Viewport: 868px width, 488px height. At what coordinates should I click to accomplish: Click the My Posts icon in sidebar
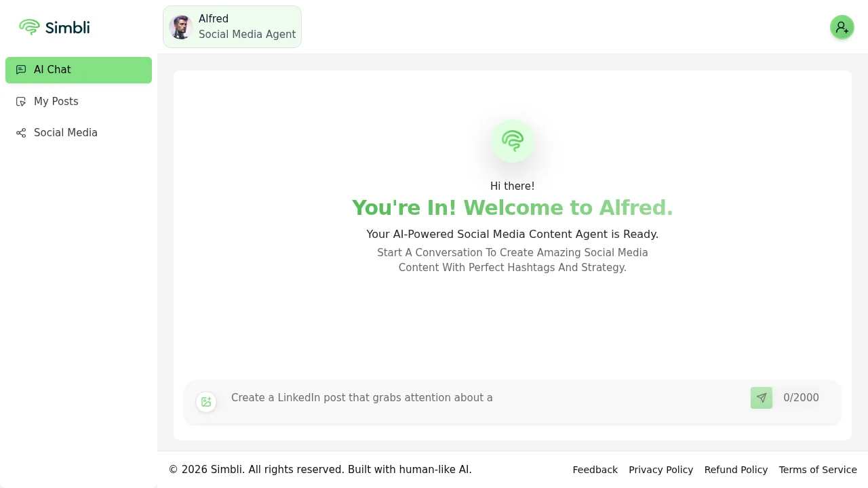tap(21, 102)
